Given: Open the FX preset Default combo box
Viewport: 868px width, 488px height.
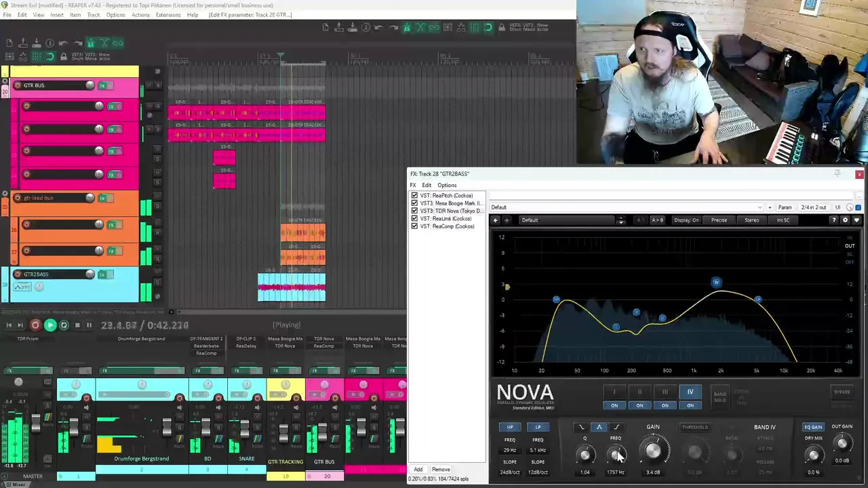Looking at the screenshot, I should (x=626, y=207).
